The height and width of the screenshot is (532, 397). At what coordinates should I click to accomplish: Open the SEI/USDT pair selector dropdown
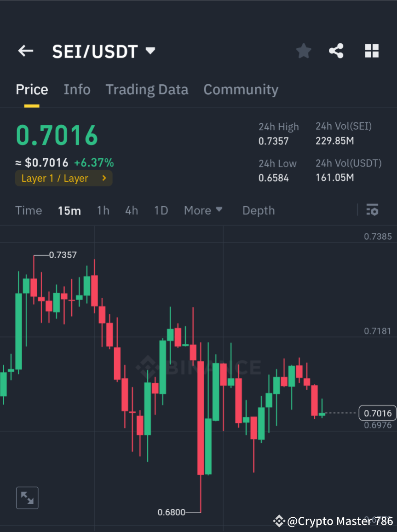[x=150, y=51]
